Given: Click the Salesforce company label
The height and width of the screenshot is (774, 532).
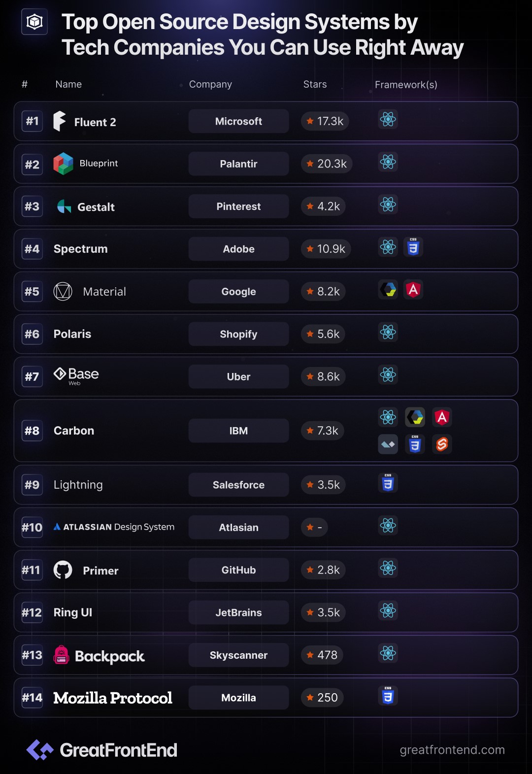Looking at the screenshot, I should 238,485.
